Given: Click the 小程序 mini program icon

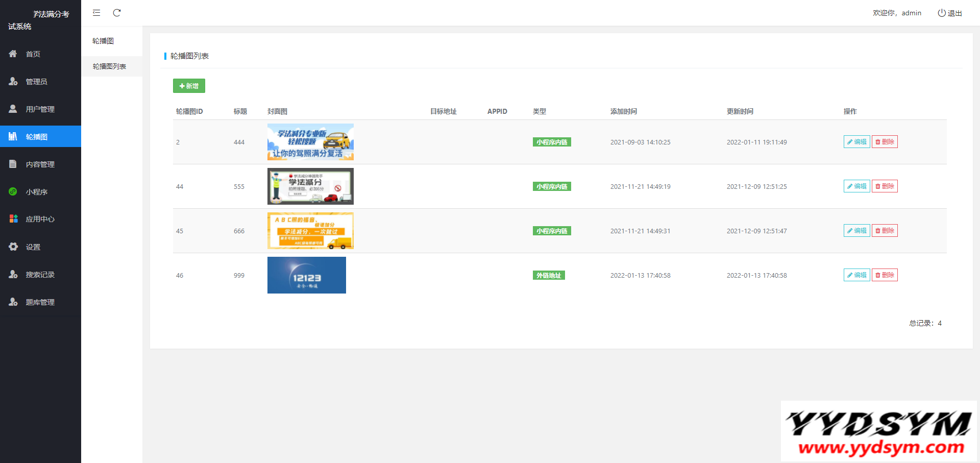Looking at the screenshot, I should click(x=13, y=191).
